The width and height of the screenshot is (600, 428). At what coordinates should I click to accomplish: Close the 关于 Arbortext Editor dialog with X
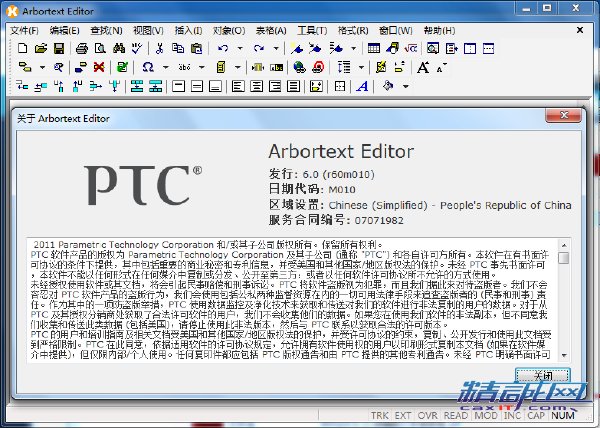tap(564, 115)
